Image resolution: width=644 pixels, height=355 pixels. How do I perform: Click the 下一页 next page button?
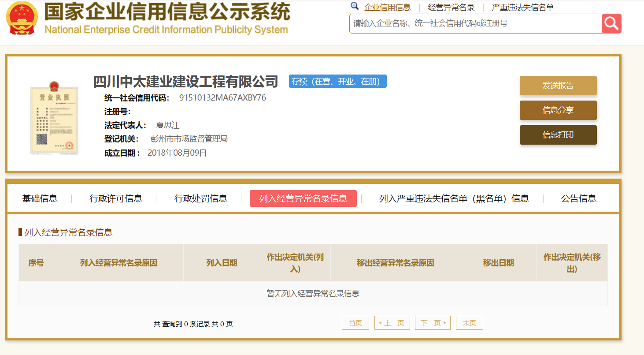pos(433,323)
